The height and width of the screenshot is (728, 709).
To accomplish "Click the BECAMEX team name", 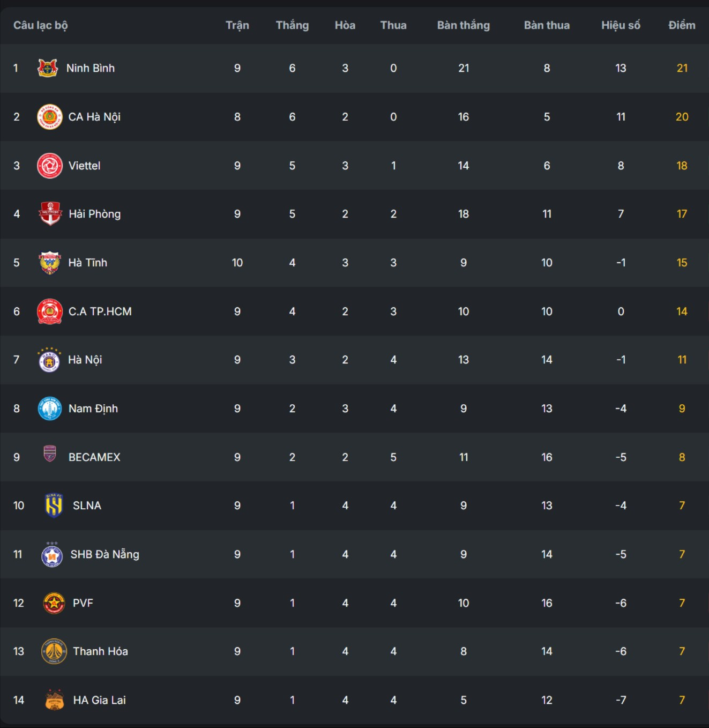I will [x=94, y=457].
